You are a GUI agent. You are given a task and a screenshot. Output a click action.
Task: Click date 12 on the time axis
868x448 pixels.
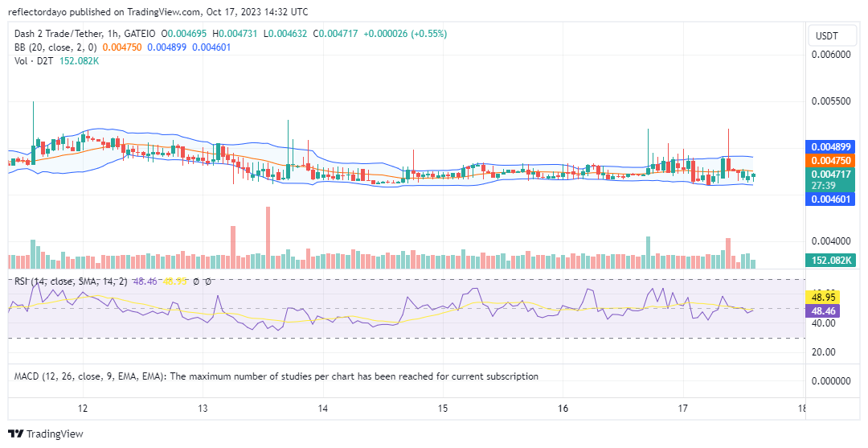(83, 408)
